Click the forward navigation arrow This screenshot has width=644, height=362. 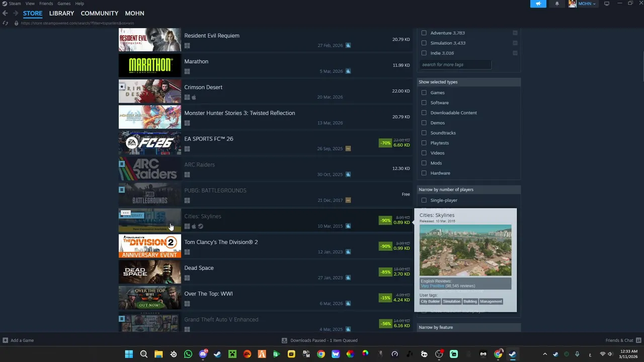pos(15,13)
